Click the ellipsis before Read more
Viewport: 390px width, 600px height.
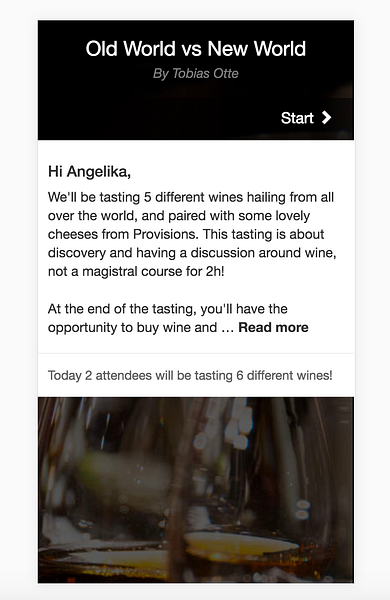point(227,328)
